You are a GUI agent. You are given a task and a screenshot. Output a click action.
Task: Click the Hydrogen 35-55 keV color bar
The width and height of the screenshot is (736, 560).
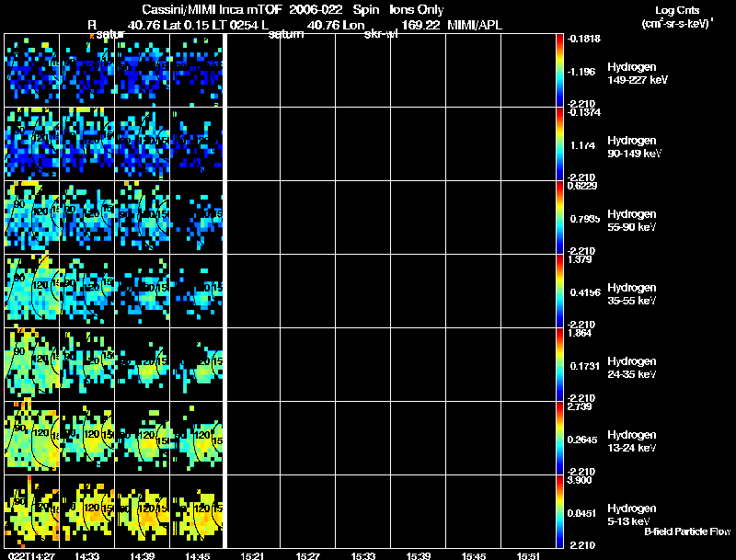coord(559,291)
